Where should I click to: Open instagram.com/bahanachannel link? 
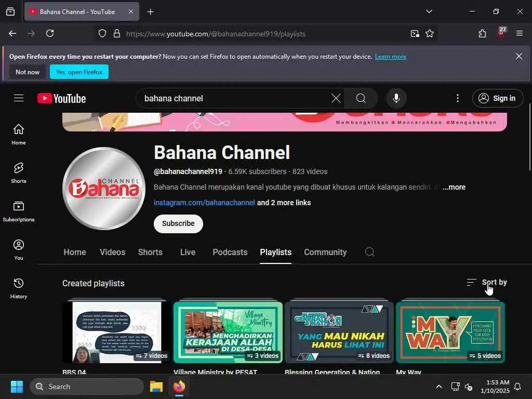point(204,203)
